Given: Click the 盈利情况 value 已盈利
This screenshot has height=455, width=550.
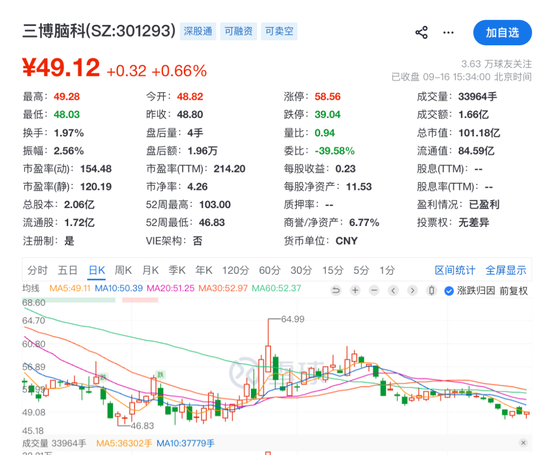Looking at the screenshot, I should click(x=484, y=205).
